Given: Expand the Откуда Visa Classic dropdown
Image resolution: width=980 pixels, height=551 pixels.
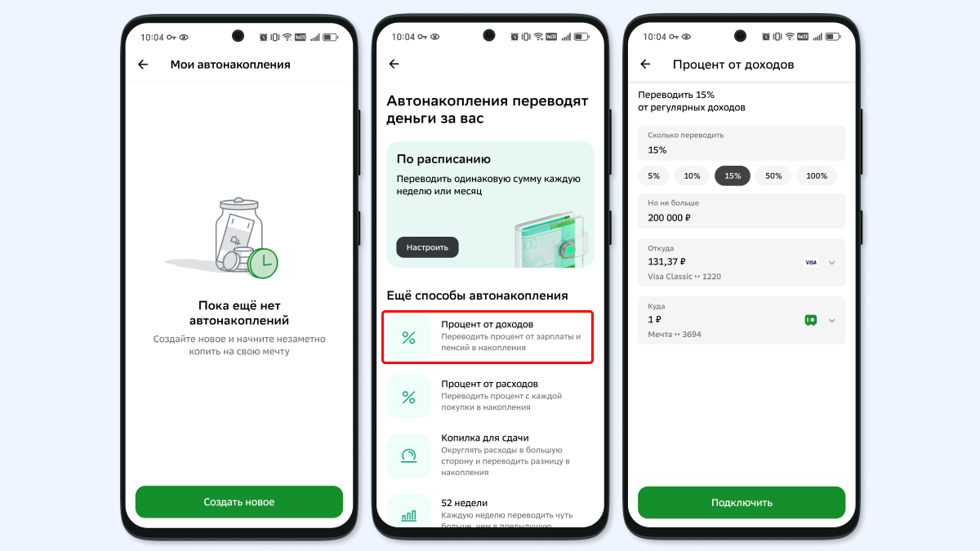Looking at the screenshot, I should coord(831,263).
